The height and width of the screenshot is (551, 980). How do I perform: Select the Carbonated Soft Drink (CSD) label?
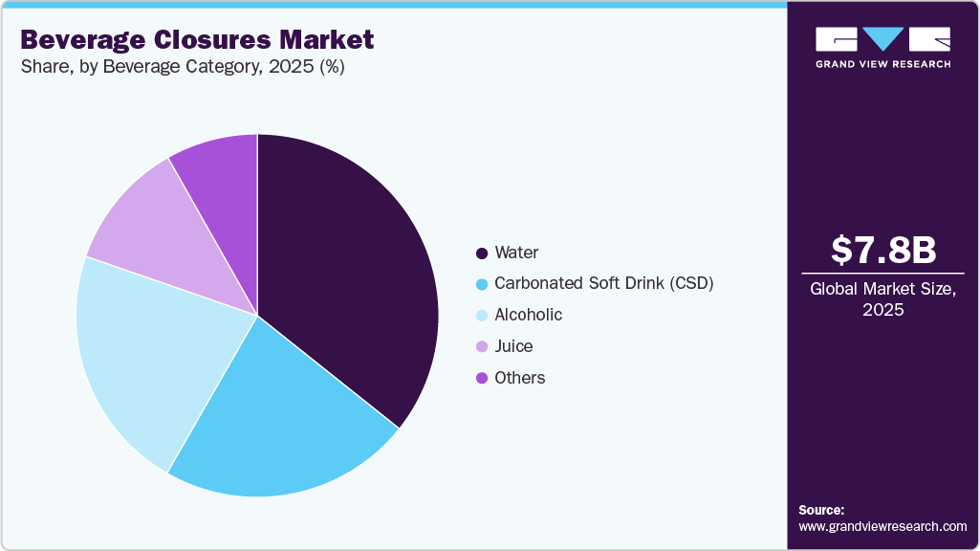603,283
